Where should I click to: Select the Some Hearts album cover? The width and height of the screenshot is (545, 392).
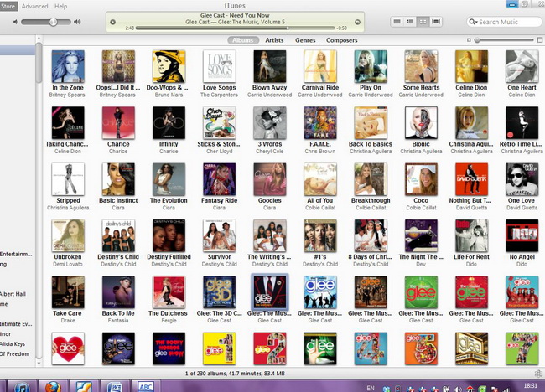click(x=421, y=66)
